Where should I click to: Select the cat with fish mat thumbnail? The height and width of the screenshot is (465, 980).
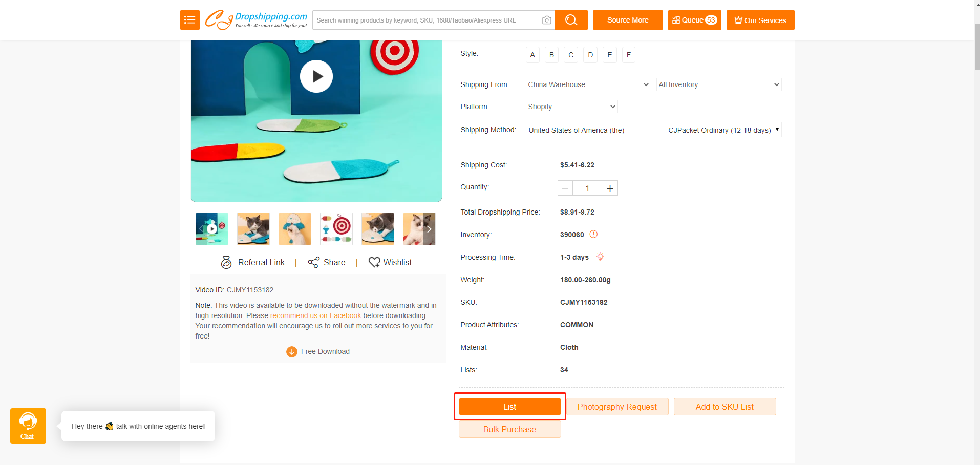(295, 229)
